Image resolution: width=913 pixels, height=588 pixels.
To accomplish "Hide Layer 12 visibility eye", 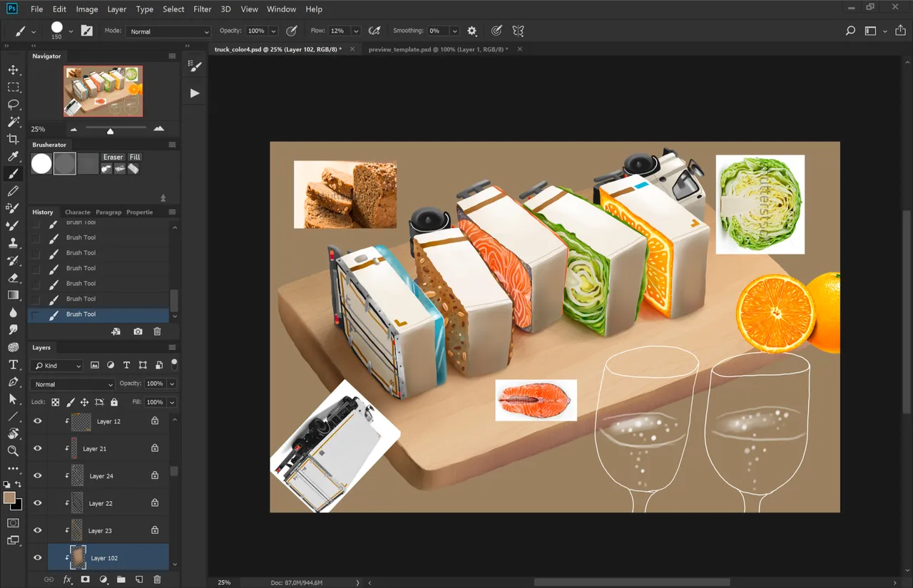I will pyautogui.click(x=38, y=421).
